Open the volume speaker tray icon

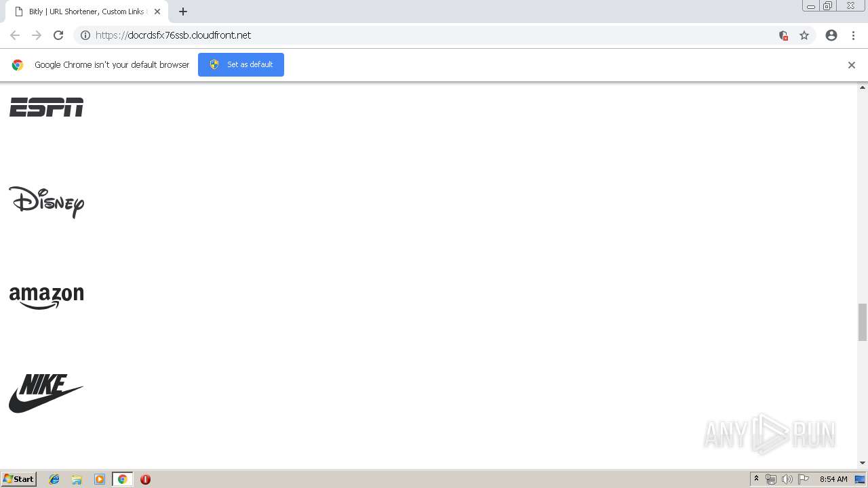coord(787,479)
